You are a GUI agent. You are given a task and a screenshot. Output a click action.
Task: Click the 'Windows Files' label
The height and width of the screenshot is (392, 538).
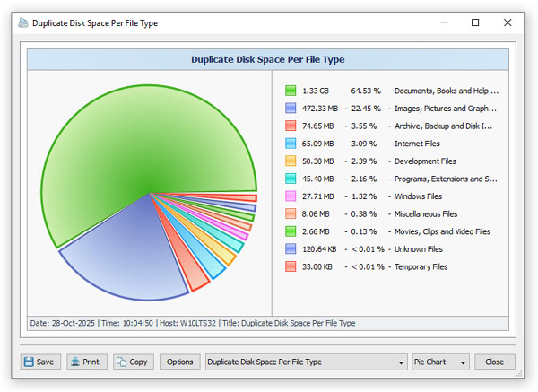[418, 196]
